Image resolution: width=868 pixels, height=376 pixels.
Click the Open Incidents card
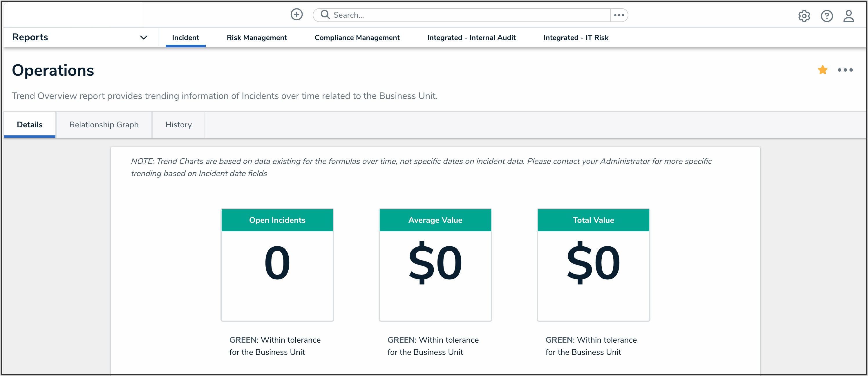277,265
